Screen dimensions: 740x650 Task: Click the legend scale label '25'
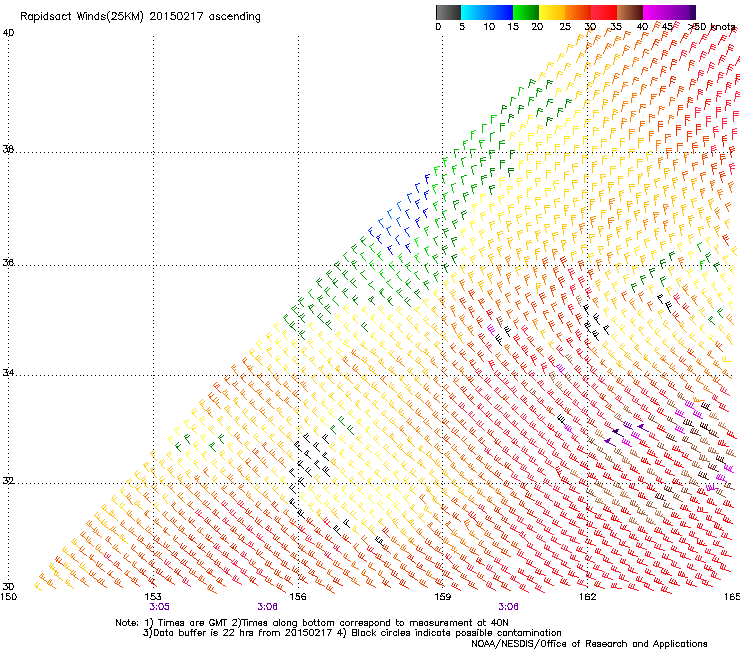pos(565,27)
